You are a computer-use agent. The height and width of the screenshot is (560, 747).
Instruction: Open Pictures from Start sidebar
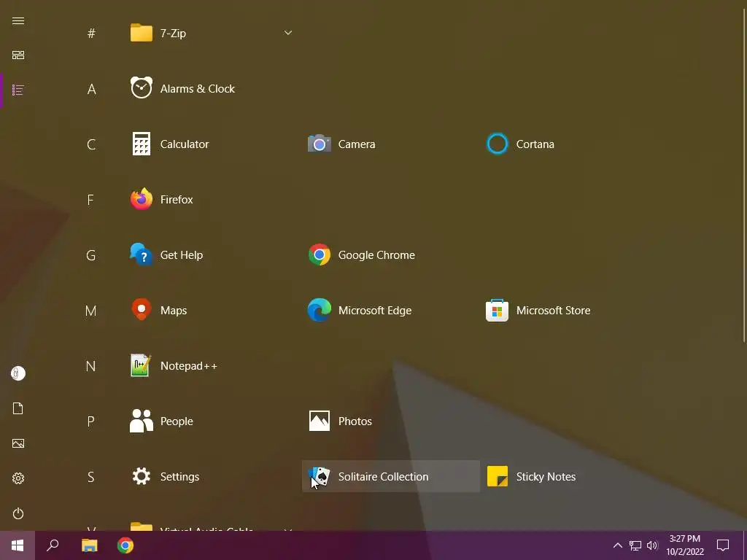point(18,443)
